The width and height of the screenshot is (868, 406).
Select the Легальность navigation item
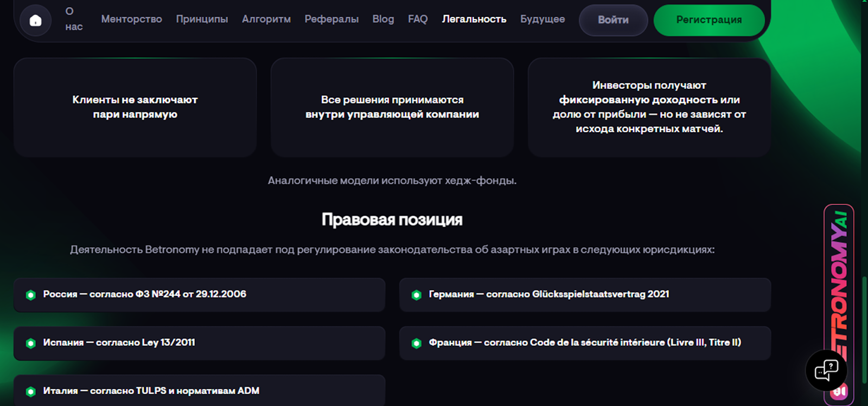474,19
